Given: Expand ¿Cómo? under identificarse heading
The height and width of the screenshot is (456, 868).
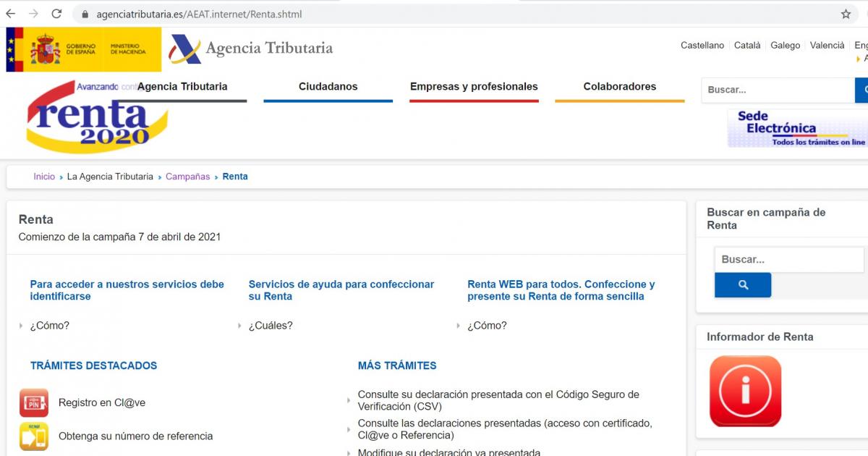Looking at the screenshot, I should [50, 326].
